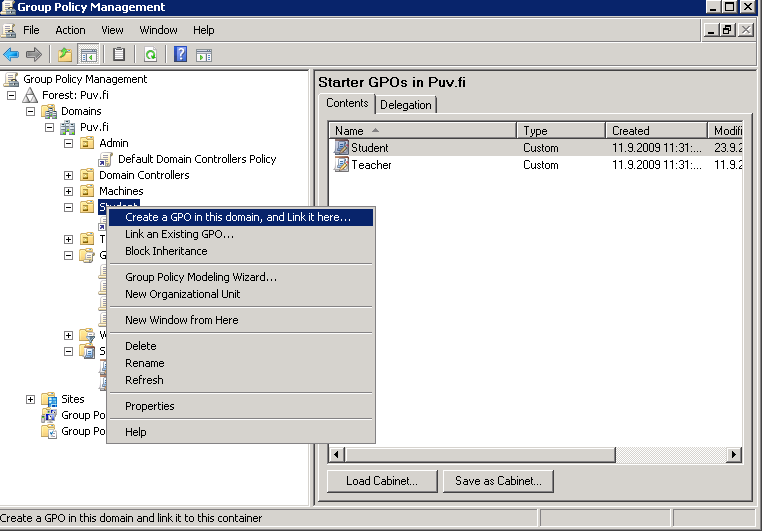Expand the Domain Controllers node
The width and height of the screenshot is (771, 531).
(x=68, y=176)
